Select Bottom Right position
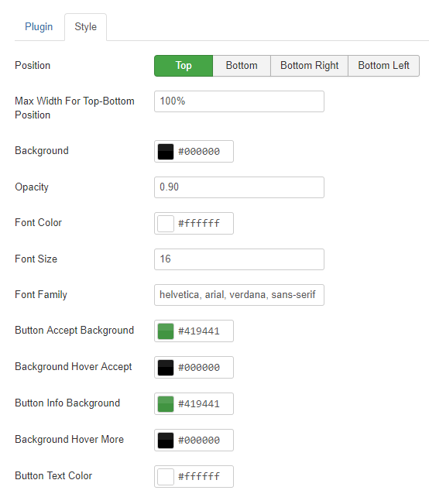Screen dimensions: 429x504 click(x=310, y=66)
